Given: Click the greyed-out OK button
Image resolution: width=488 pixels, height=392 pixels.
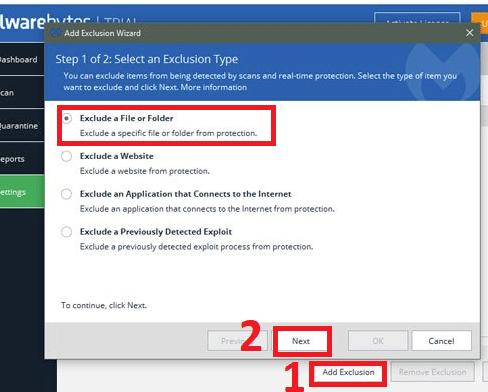Looking at the screenshot, I should click(x=378, y=341).
